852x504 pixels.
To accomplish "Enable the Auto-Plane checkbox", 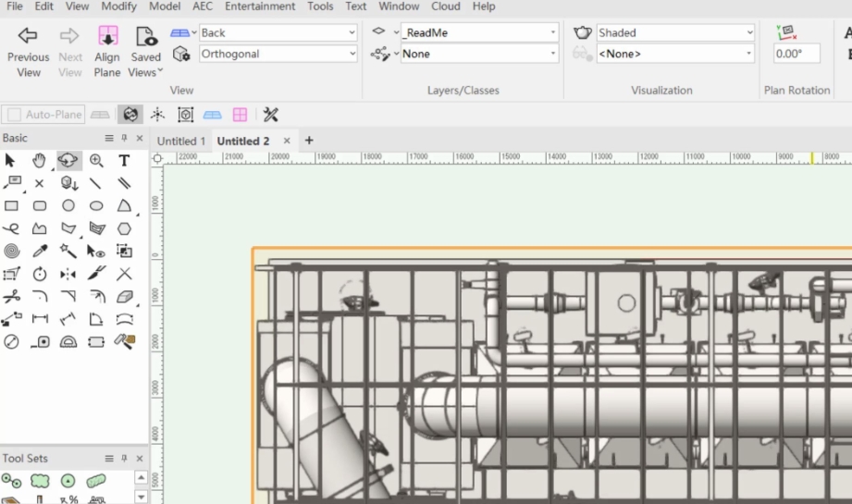I will click(15, 115).
